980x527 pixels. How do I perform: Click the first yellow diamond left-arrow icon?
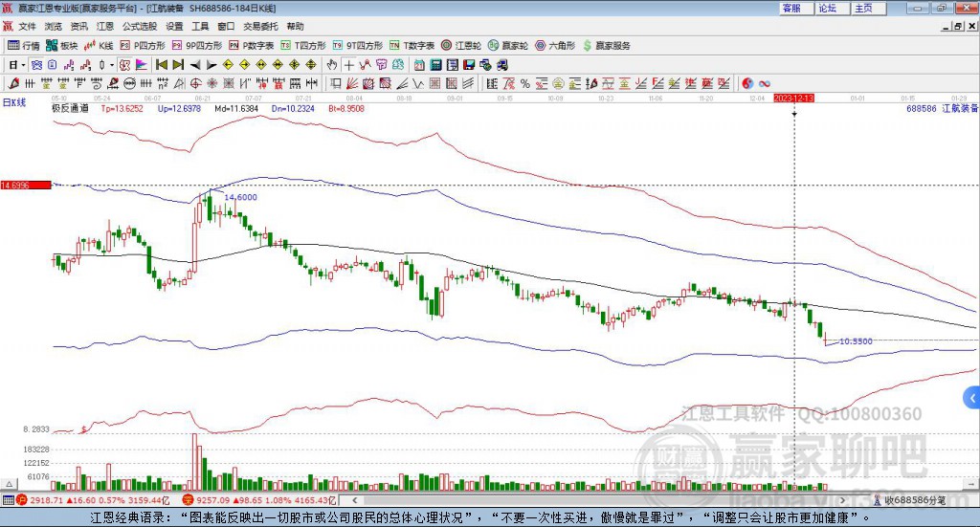(228, 65)
